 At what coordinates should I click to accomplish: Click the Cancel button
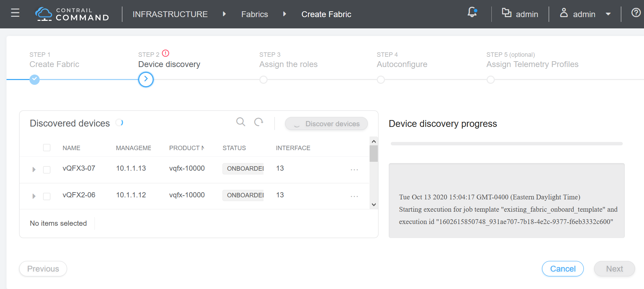[x=563, y=269]
